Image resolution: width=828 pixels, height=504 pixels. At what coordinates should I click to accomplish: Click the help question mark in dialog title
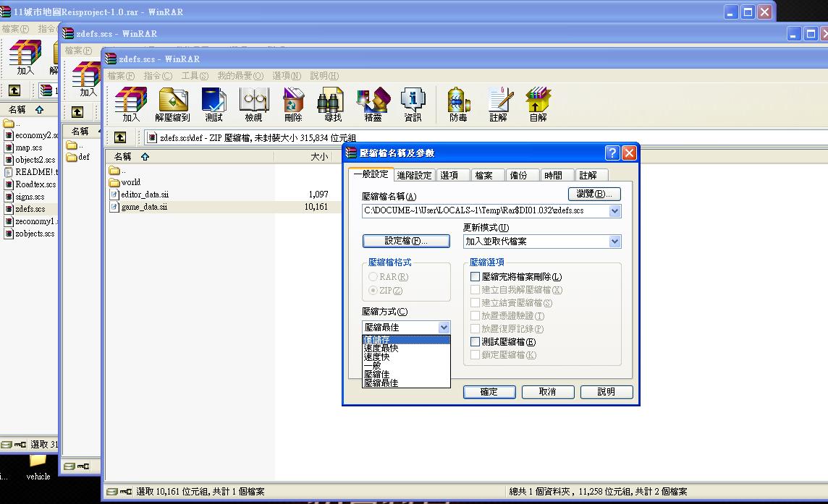(612, 153)
